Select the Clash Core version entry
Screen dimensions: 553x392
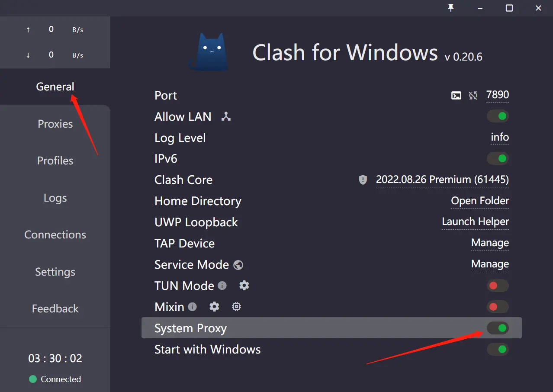[x=442, y=180]
